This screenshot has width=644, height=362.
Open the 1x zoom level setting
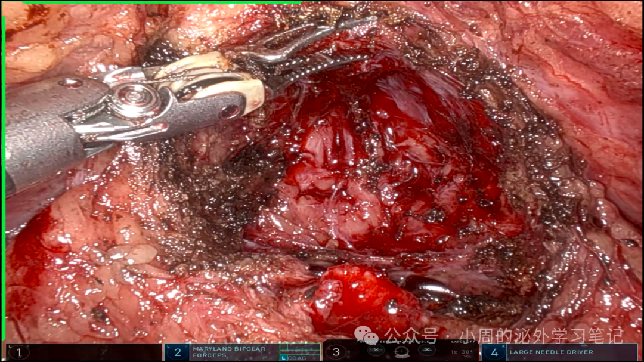coord(454,352)
